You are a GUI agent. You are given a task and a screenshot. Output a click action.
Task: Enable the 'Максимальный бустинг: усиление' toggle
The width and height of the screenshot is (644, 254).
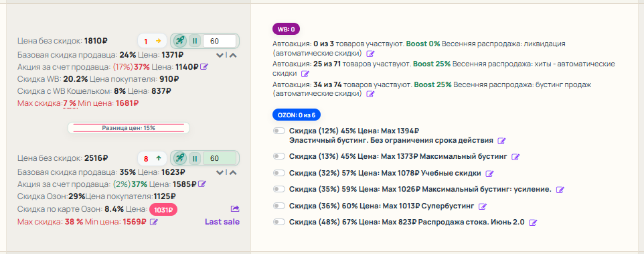point(279,189)
